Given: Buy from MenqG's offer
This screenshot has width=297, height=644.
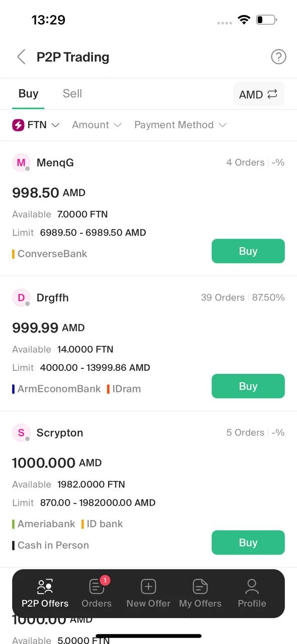Looking at the screenshot, I should tap(248, 251).
